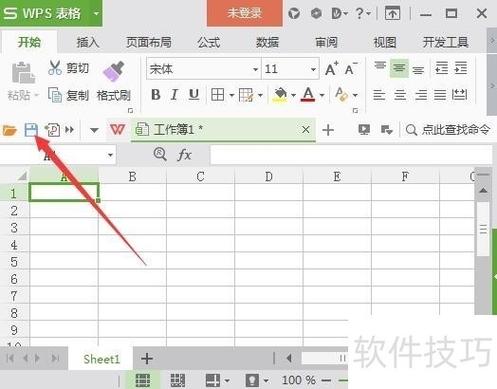
Task: Open the borders dropdown arrow
Action: pos(232,95)
